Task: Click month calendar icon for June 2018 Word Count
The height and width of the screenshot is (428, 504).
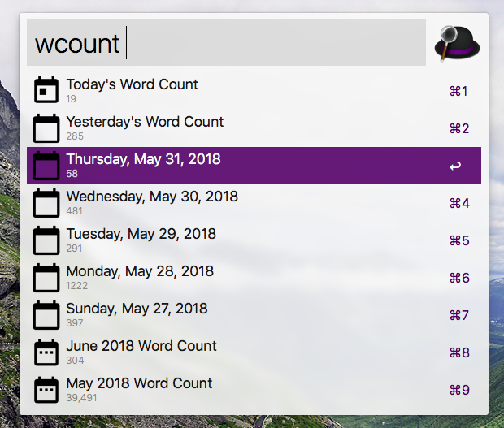Action: (x=47, y=352)
